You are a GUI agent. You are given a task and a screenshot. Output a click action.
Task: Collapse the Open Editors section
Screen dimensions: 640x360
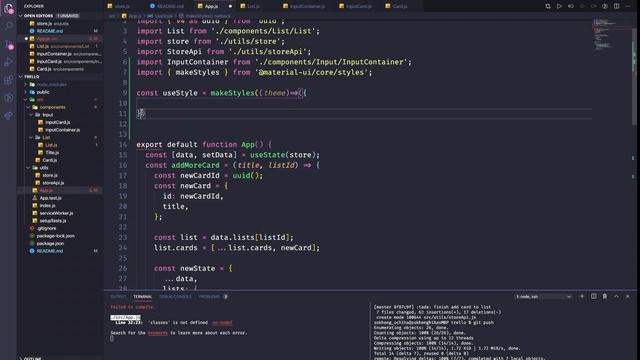[x=21, y=16]
